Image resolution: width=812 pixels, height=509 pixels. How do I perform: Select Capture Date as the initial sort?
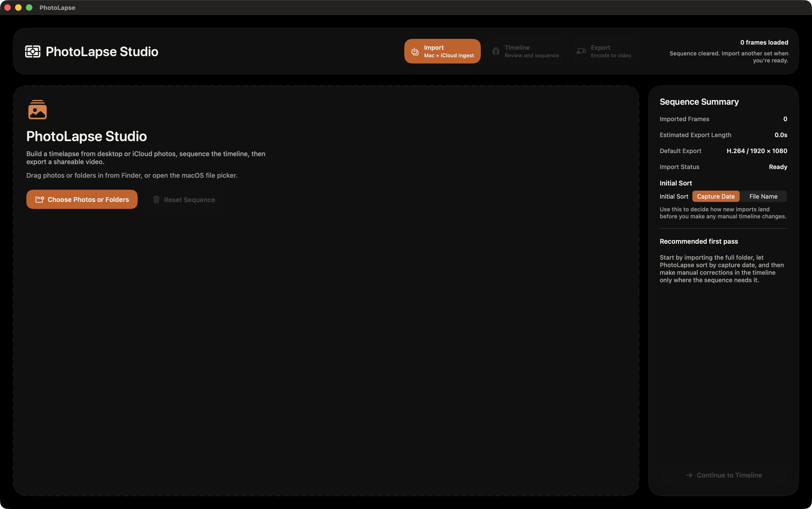pyautogui.click(x=715, y=196)
